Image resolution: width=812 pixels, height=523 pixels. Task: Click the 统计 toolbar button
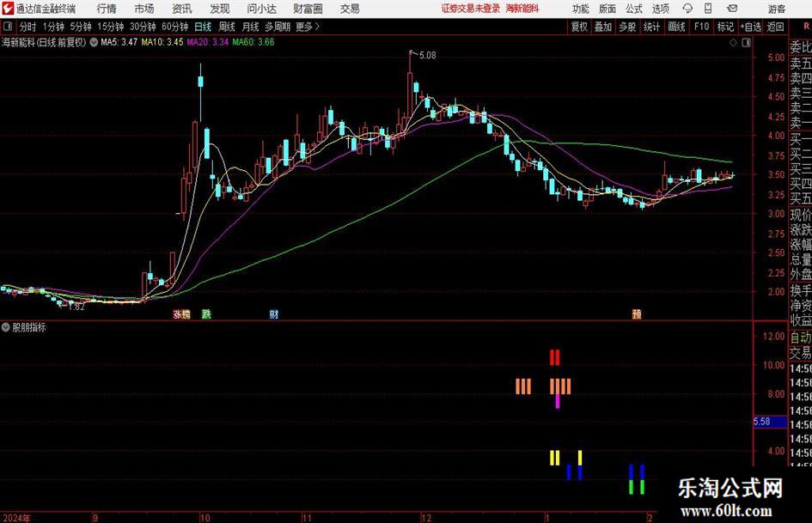pyautogui.click(x=652, y=27)
